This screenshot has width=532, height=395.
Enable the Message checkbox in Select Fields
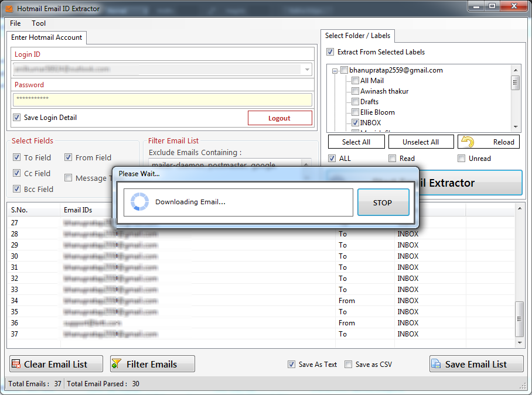[x=68, y=178]
